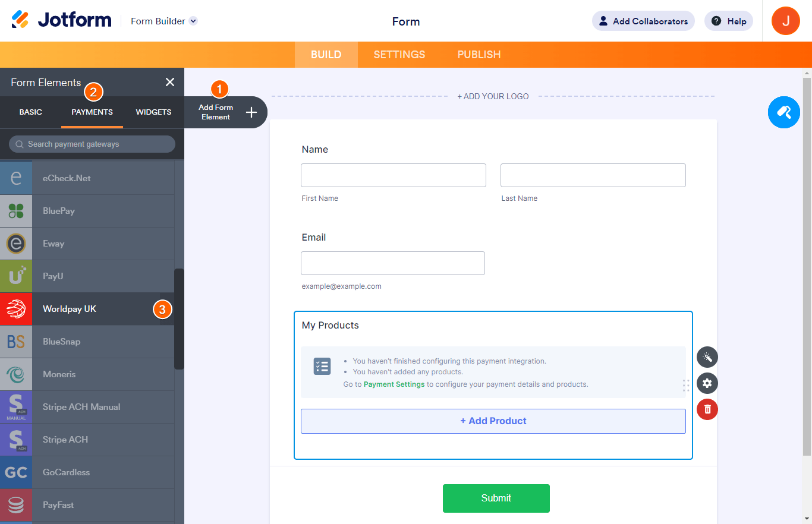Click + ADD YOUR LOGO

coord(493,96)
